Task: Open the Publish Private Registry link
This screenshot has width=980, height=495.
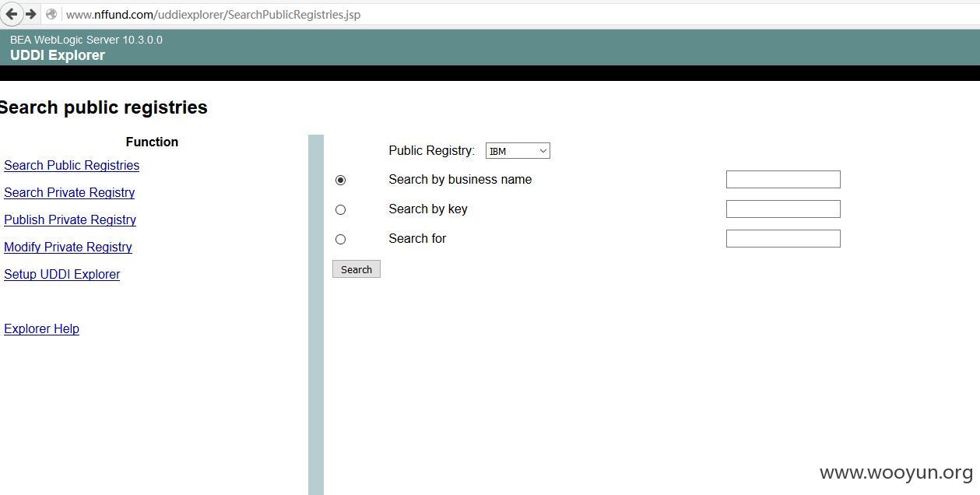Action: pyautogui.click(x=70, y=219)
